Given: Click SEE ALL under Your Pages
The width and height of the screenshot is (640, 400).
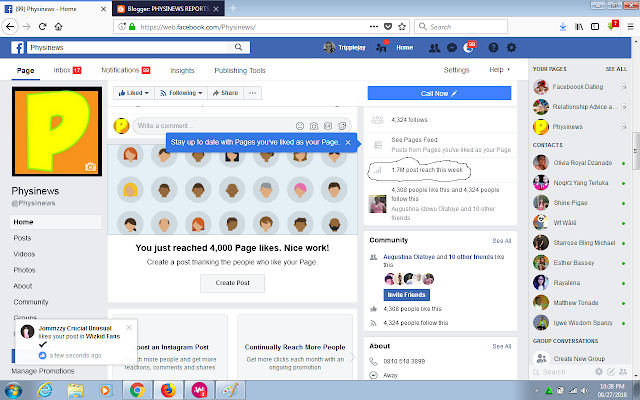Looking at the screenshot, I should pyautogui.click(x=616, y=69).
